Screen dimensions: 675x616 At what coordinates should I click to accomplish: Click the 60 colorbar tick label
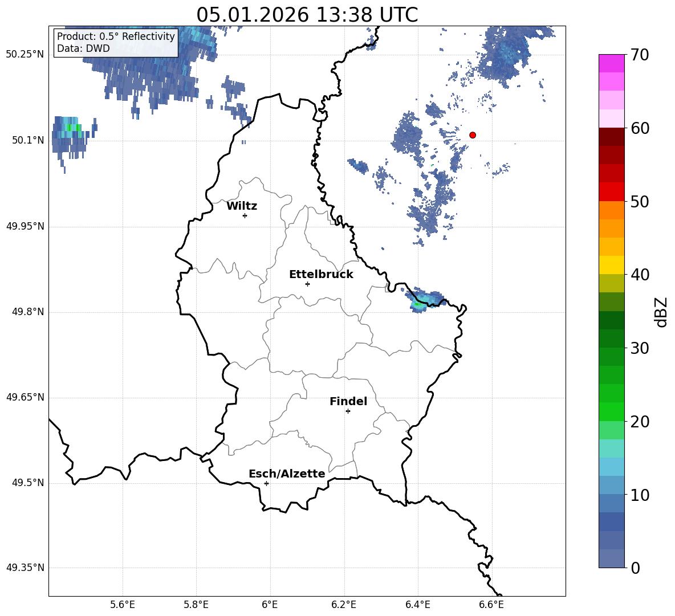coord(639,128)
